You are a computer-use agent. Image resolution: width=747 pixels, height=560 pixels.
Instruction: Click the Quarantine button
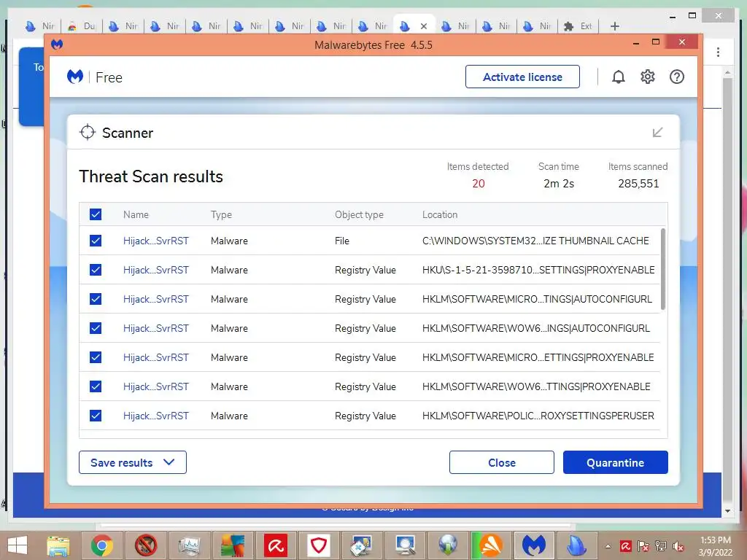(615, 462)
